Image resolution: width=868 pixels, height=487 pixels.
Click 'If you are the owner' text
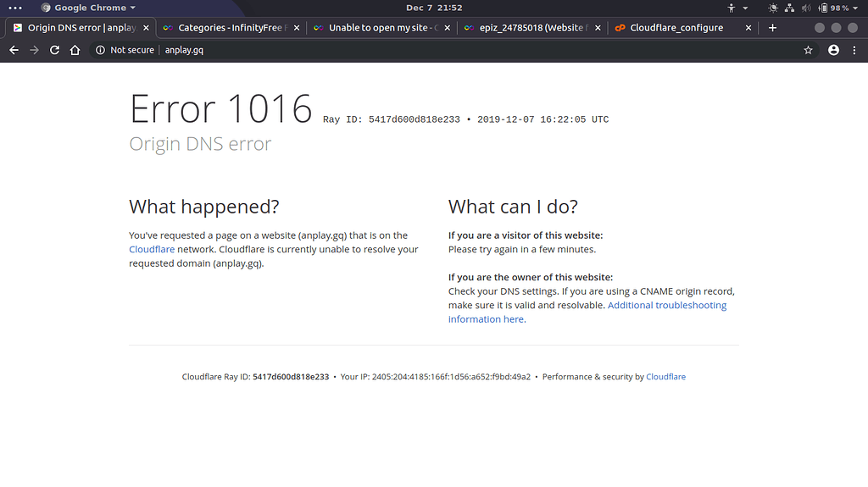tap(531, 277)
